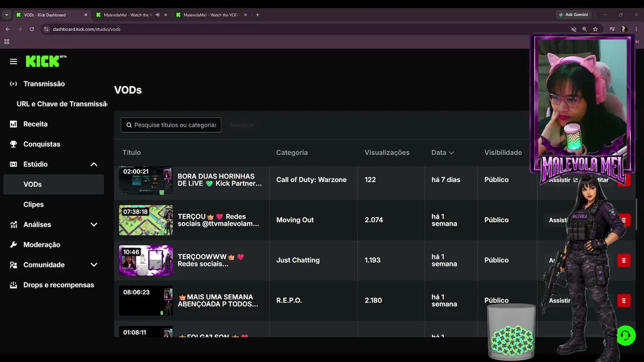Click the Transmissão broadcast icon
644x362 pixels.
coord(14,84)
